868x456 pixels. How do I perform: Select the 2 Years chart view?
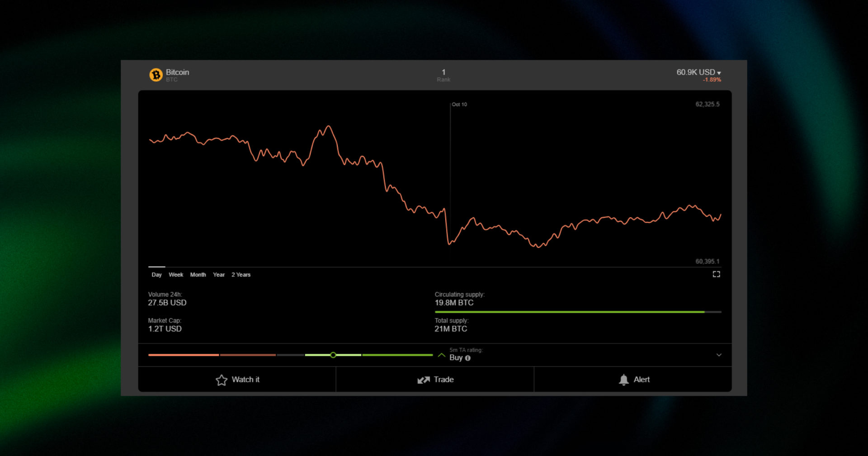241,275
